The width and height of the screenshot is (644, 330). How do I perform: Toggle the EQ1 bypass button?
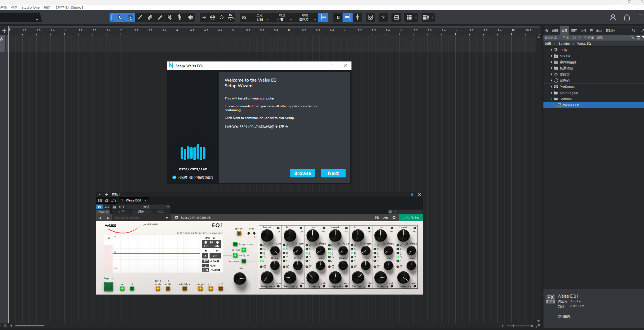(x=108, y=286)
